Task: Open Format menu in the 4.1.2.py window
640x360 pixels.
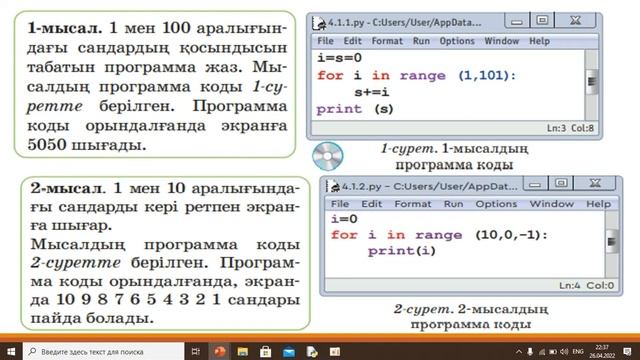Action: 413,204
